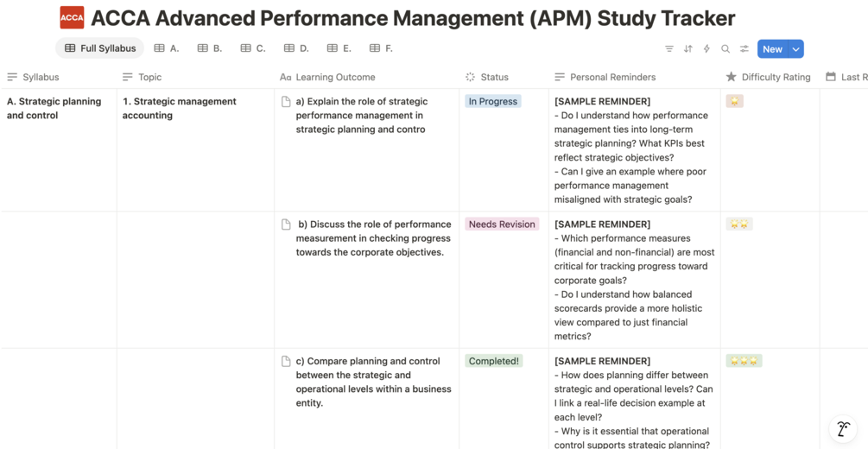Open the F. view tab
Screen dimensions: 868x449
381,48
